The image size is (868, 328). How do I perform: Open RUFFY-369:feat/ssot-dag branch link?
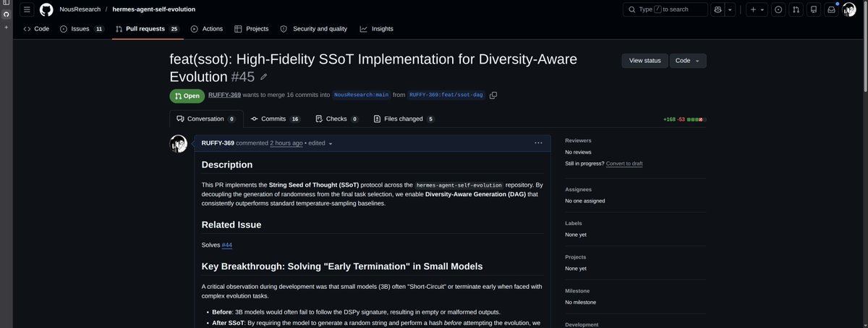tap(446, 95)
